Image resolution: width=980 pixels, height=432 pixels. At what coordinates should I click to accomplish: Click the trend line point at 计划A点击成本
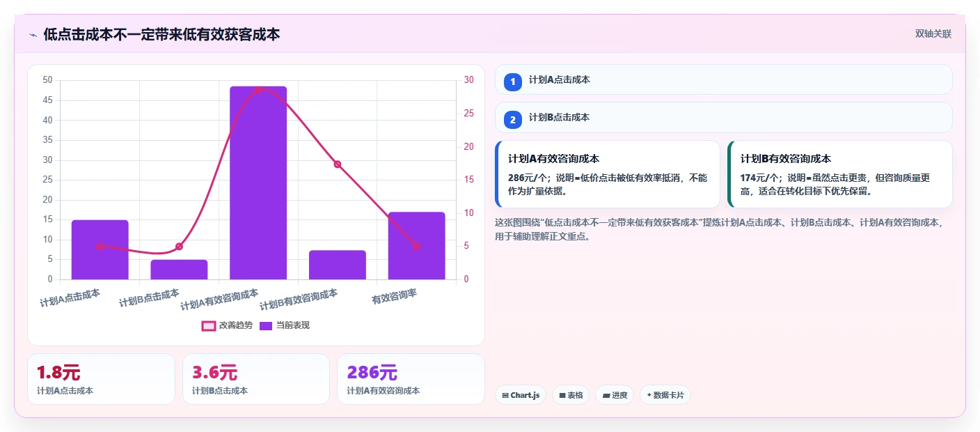pyautogui.click(x=100, y=246)
